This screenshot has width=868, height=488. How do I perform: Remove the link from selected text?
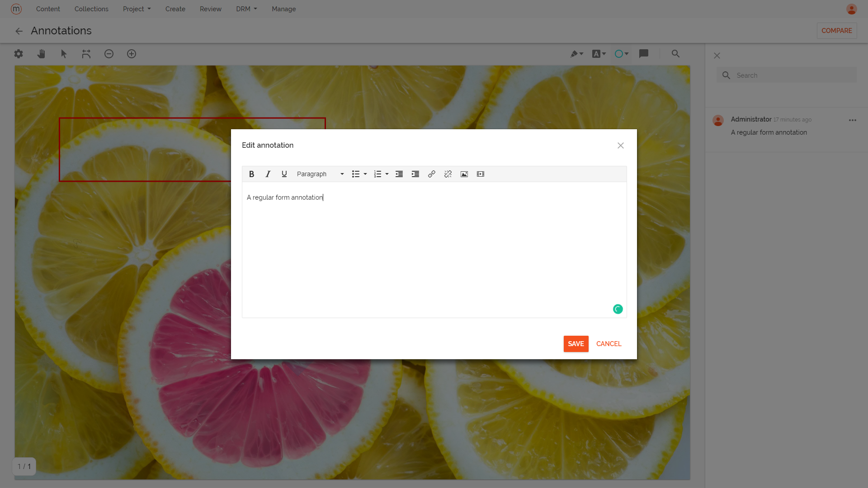coord(448,174)
